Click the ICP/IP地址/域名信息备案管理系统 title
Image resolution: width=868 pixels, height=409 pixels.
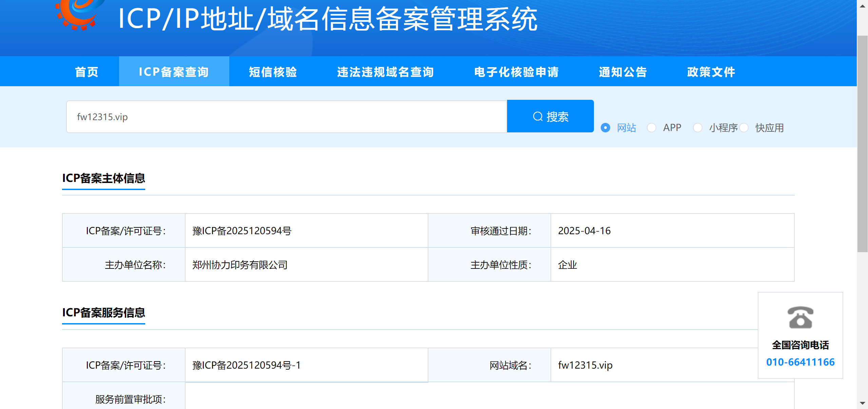click(x=328, y=19)
